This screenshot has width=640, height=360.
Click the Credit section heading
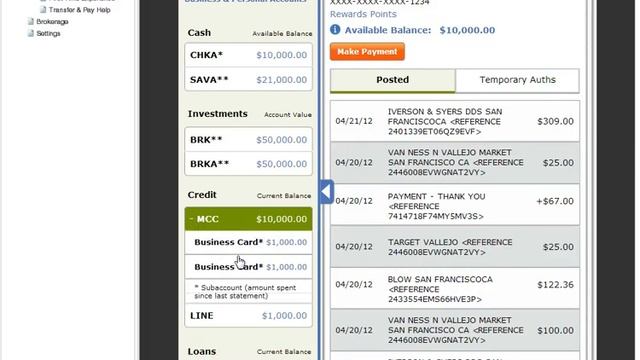pos(202,195)
